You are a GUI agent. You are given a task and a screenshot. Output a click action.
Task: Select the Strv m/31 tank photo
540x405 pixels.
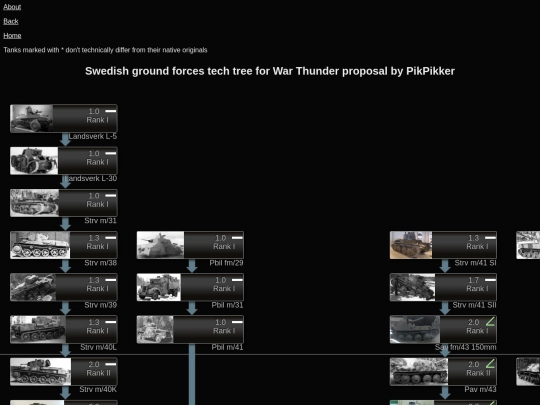point(35,203)
